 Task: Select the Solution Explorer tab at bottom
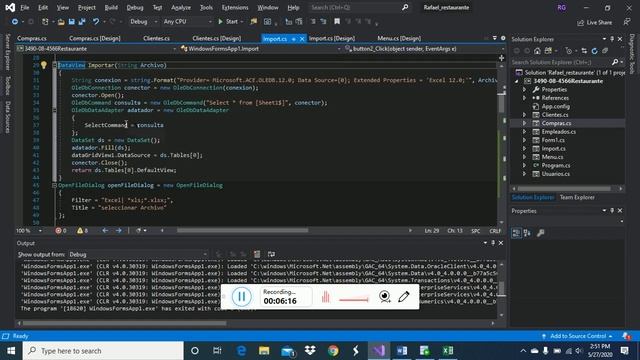pyautogui.click(x=533, y=197)
